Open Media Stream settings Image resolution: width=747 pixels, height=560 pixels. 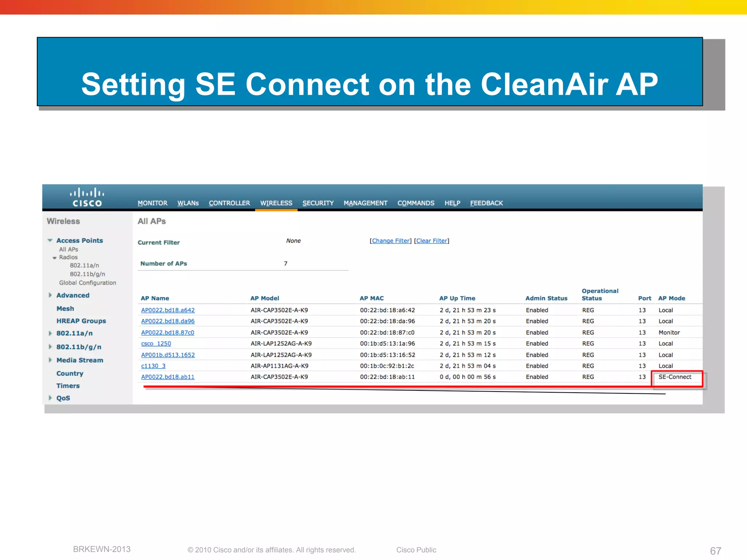tap(80, 360)
